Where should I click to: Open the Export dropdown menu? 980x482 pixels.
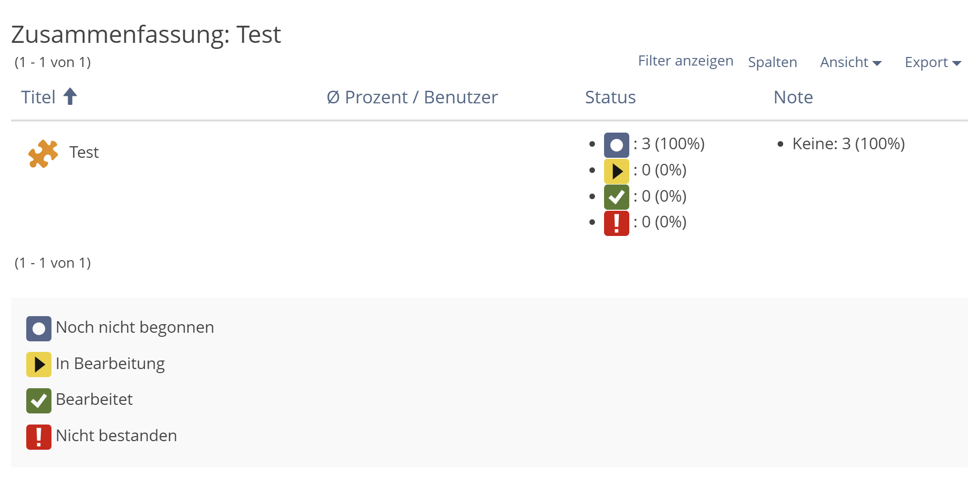click(x=933, y=63)
